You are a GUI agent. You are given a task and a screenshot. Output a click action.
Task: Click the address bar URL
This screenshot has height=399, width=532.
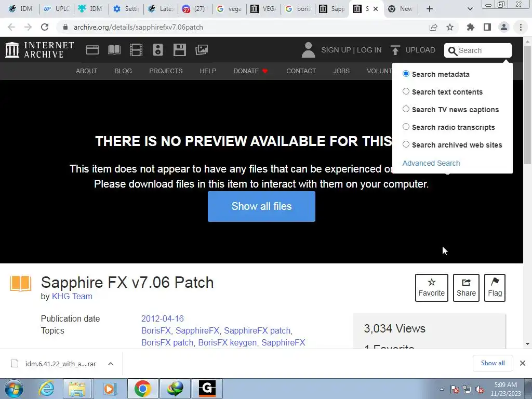[138, 27]
